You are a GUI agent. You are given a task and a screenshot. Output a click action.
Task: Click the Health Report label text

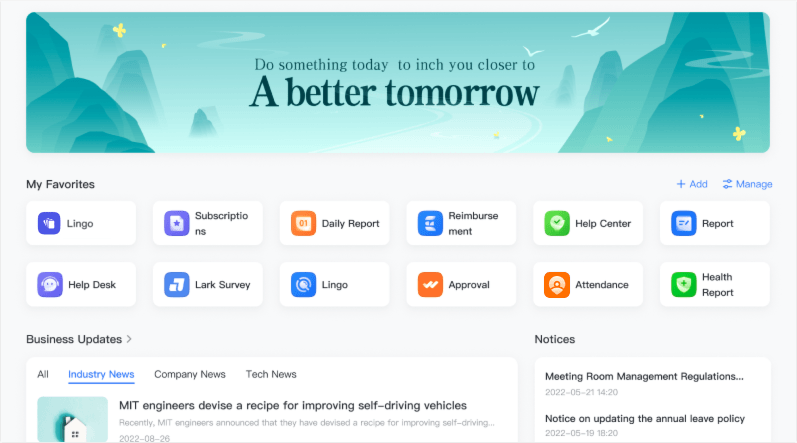coord(718,284)
